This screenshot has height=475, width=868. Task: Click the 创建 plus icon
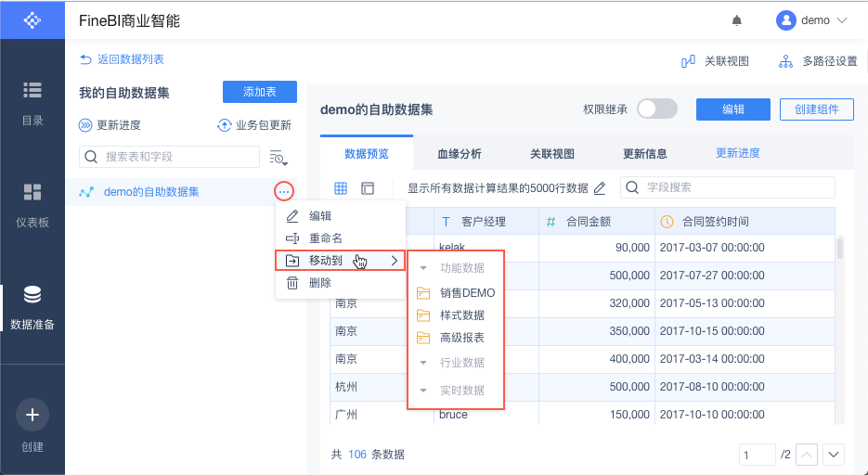click(x=32, y=415)
